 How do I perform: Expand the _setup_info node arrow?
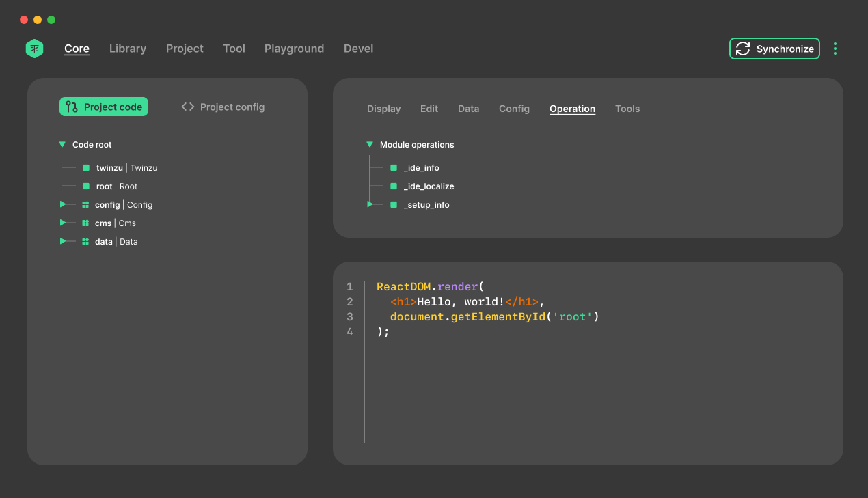(x=370, y=204)
